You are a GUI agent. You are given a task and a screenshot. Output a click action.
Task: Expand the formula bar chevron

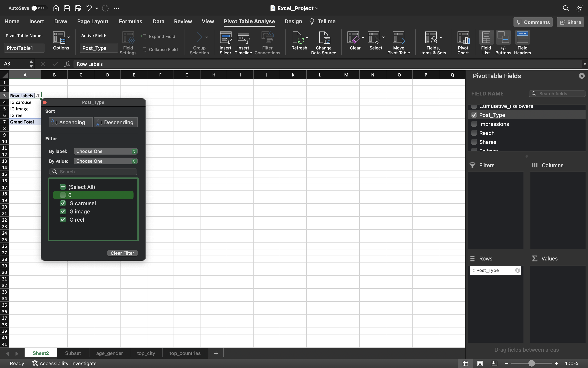585,64
